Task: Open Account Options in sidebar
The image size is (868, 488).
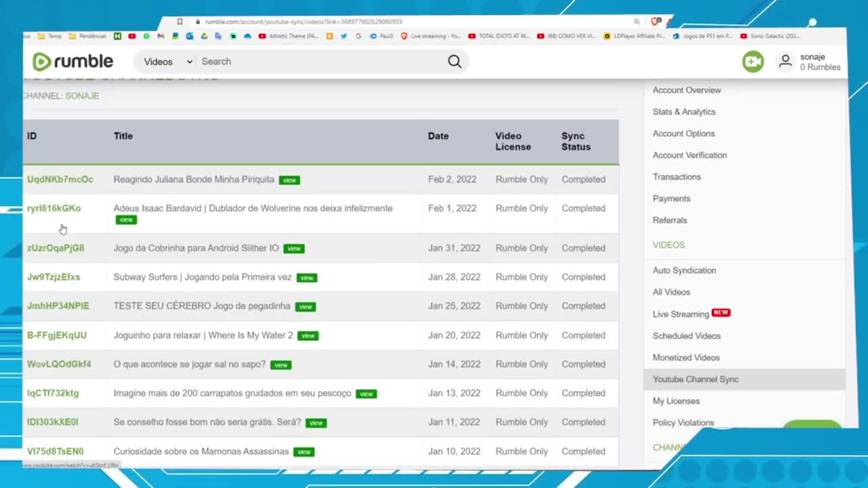Action: coord(684,134)
